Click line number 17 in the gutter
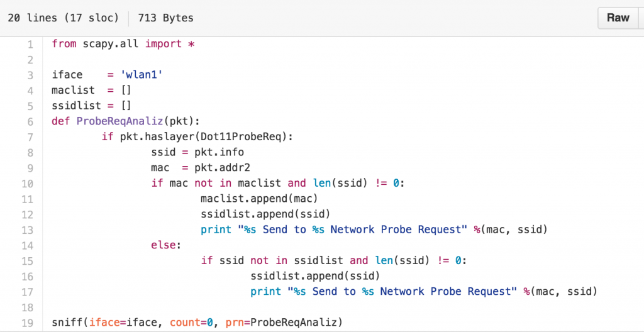The height and width of the screenshot is (332, 644). pyautogui.click(x=28, y=291)
